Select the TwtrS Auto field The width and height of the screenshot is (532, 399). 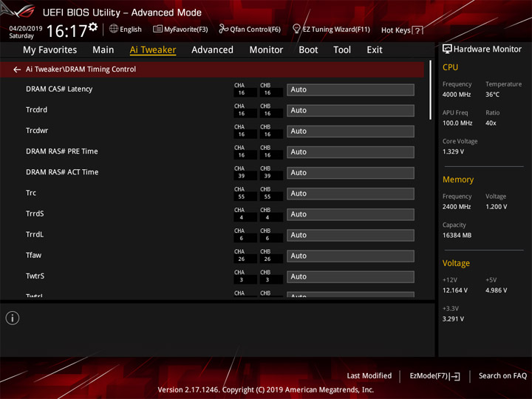[350, 276]
